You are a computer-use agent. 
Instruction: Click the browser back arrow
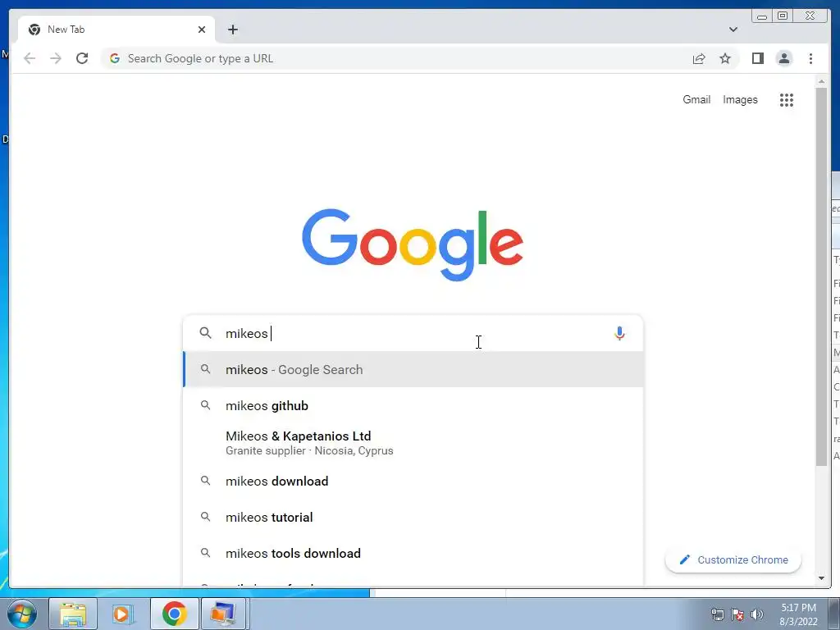click(x=30, y=58)
